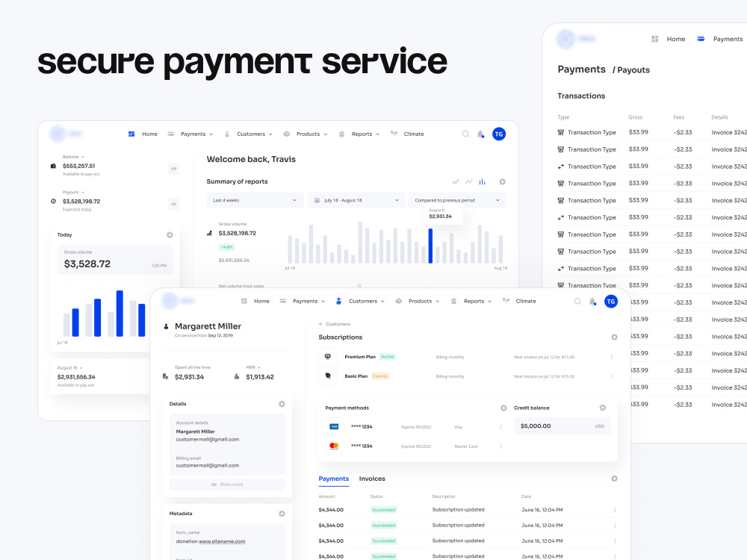Open Last 4 weeks dropdown
This screenshot has height=560, width=747.
coord(255,200)
